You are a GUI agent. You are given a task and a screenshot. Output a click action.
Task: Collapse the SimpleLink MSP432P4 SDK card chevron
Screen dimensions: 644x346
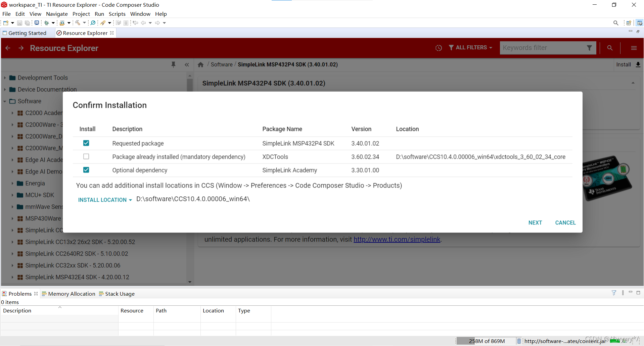point(633,83)
